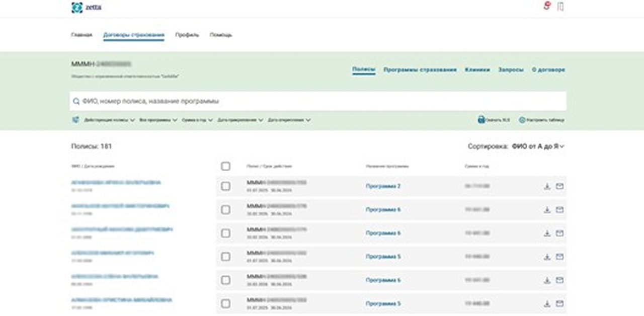Viewport: 644px width, 316px height.
Task: Open sorting dropdown 'ФИО от А до Я'
Action: (x=538, y=146)
